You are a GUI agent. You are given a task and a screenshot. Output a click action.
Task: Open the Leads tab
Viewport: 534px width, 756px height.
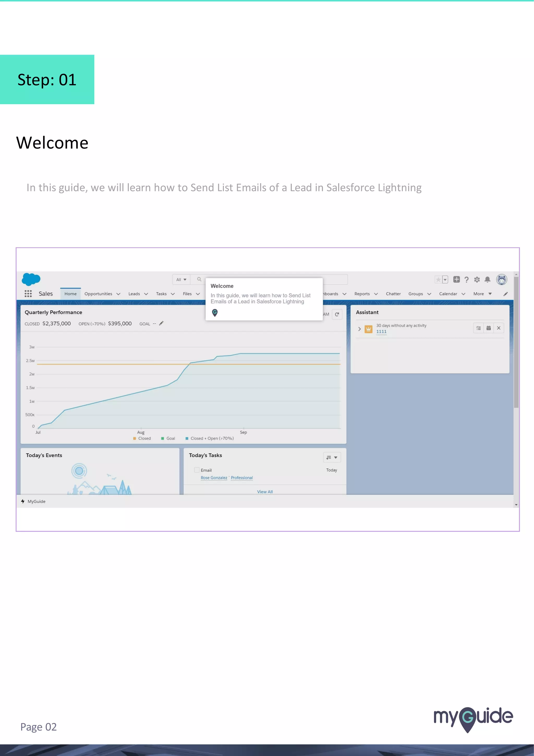pos(134,294)
